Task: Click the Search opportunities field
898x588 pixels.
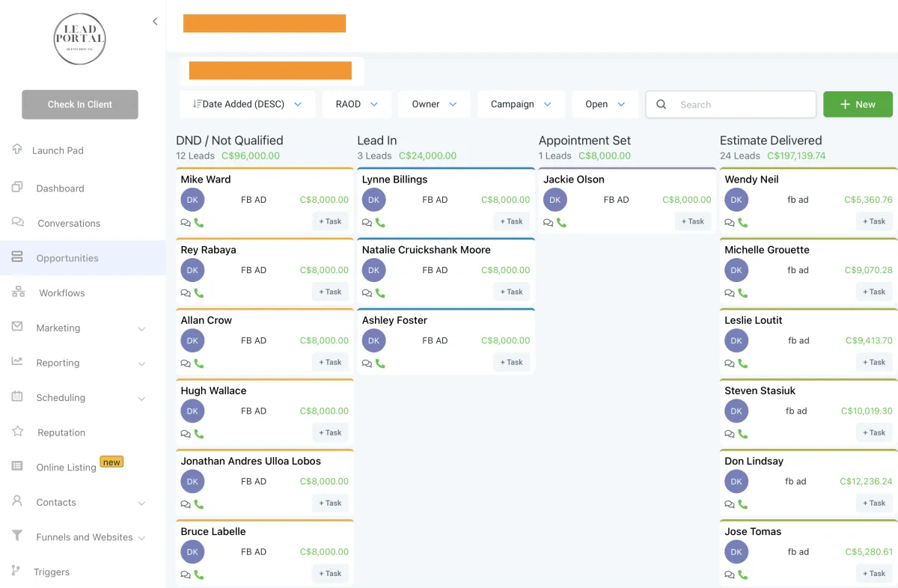Action: pyautogui.click(x=731, y=105)
